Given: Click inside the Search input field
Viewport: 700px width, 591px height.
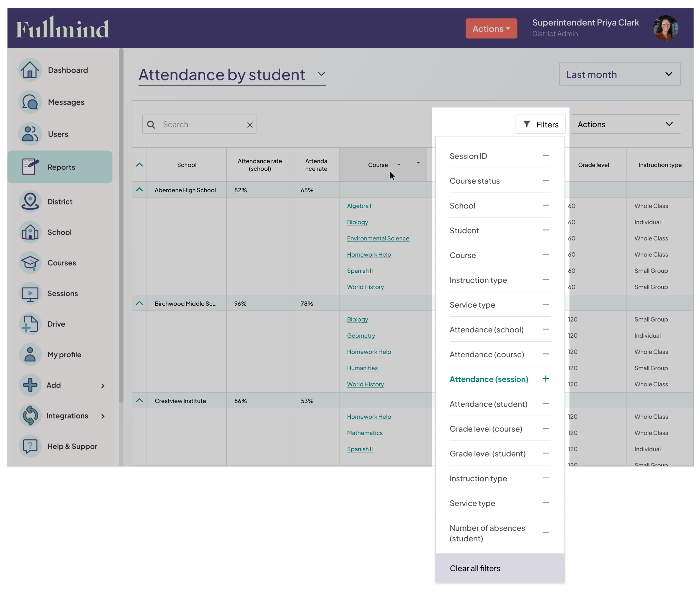Looking at the screenshot, I should (x=201, y=124).
